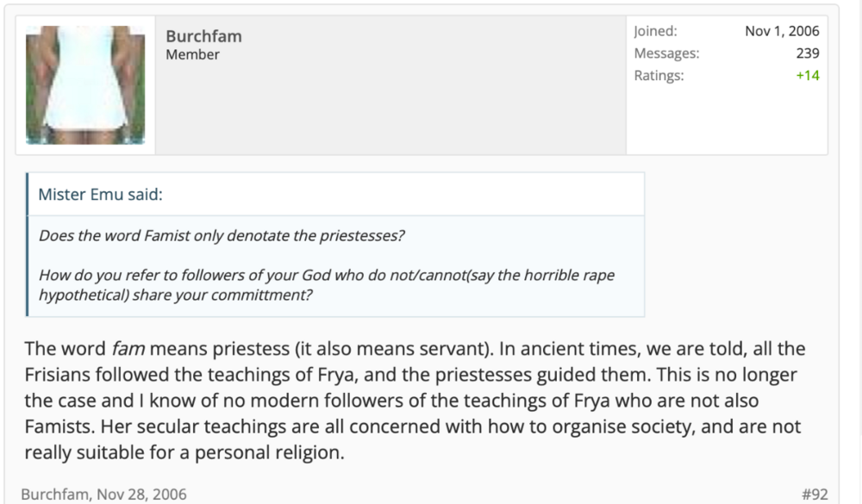Open Burchfam author link in post footer
The image size is (862, 504).
(55, 495)
